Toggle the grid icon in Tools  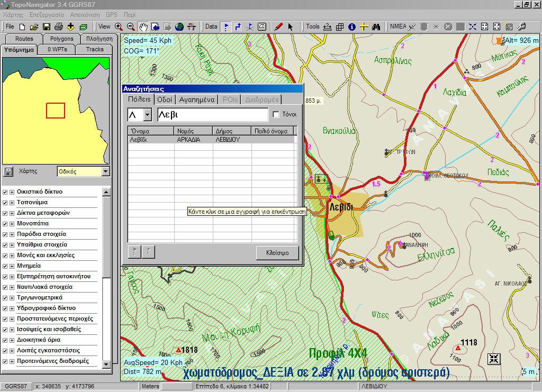tap(340, 27)
